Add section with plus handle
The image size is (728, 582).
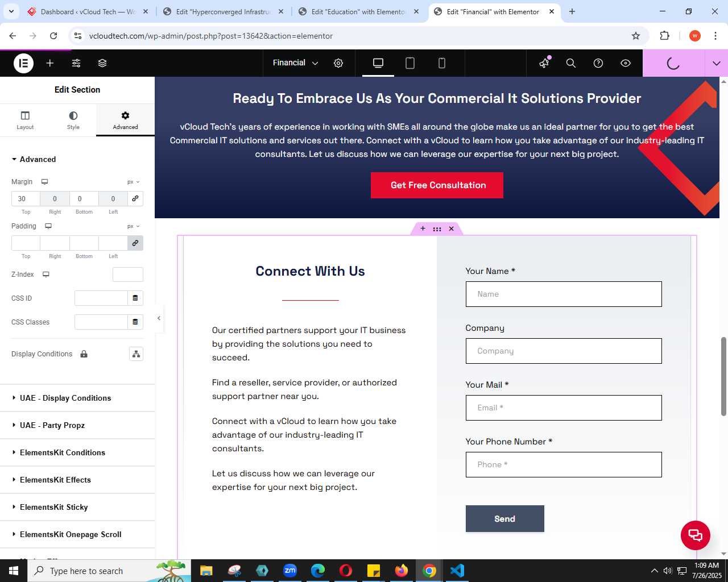tap(423, 228)
